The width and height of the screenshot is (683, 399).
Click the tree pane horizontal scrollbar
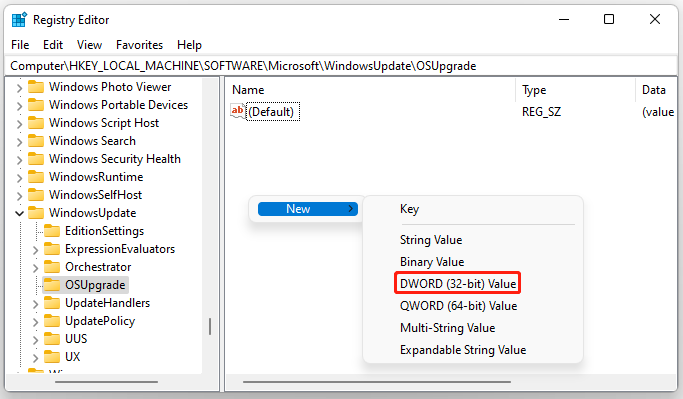(107, 382)
